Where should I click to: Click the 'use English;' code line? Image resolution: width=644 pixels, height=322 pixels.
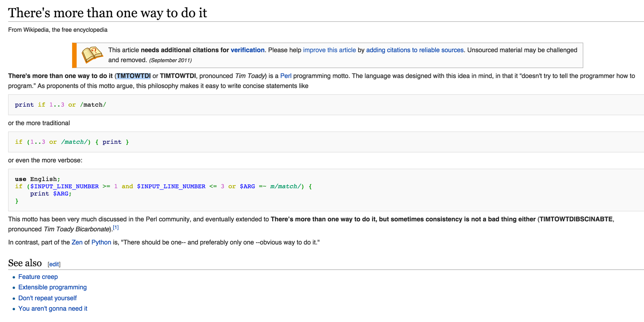[x=37, y=179]
